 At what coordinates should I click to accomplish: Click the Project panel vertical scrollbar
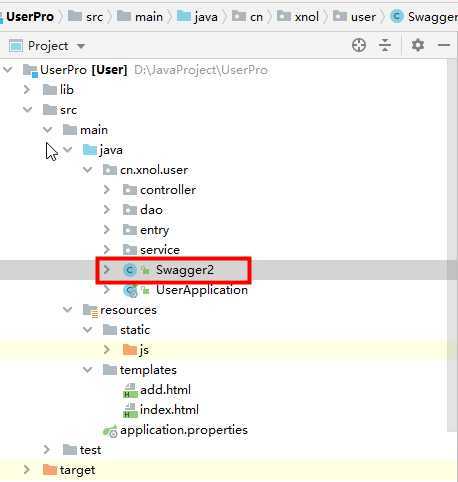[x=452, y=245]
